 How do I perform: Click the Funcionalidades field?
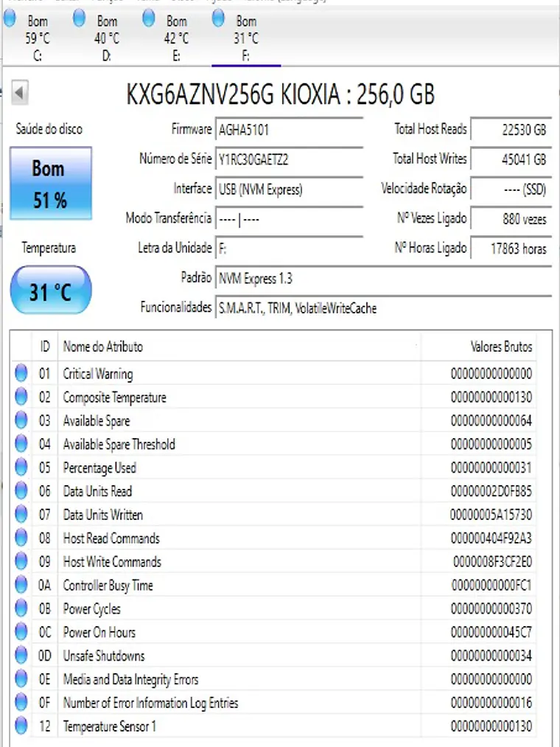pos(383,308)
